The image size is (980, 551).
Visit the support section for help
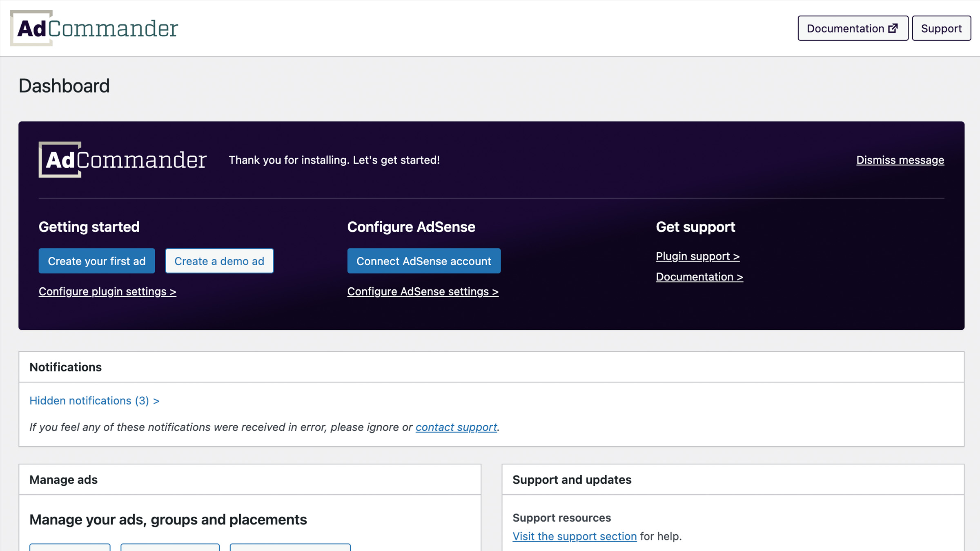(575, 536)
